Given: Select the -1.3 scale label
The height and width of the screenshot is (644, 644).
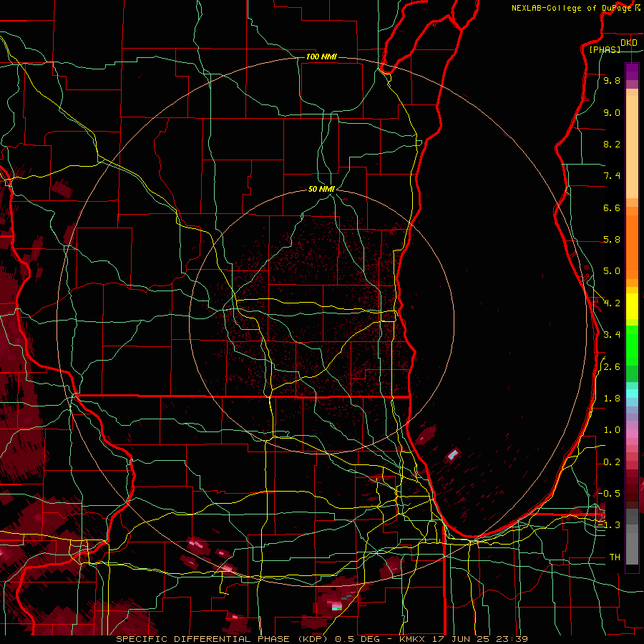Looking at the screenshot, I should 609,525.
